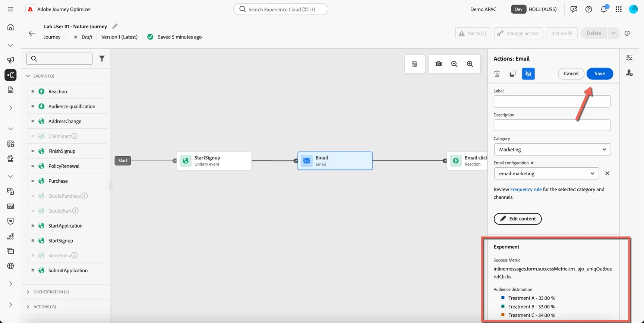Click the user profile avatar
The height and width of the screenshot is (323, 644).
pos(633,9)
